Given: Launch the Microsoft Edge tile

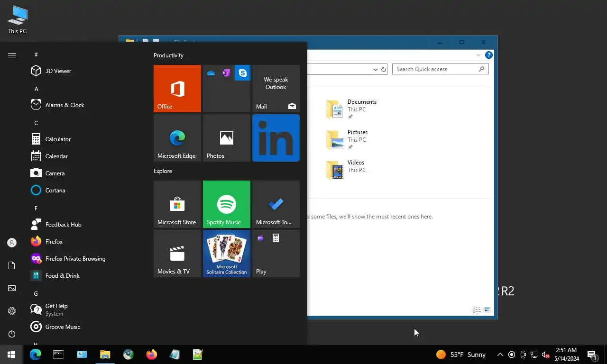Looking at the screenshot, I should click(177, 138).
